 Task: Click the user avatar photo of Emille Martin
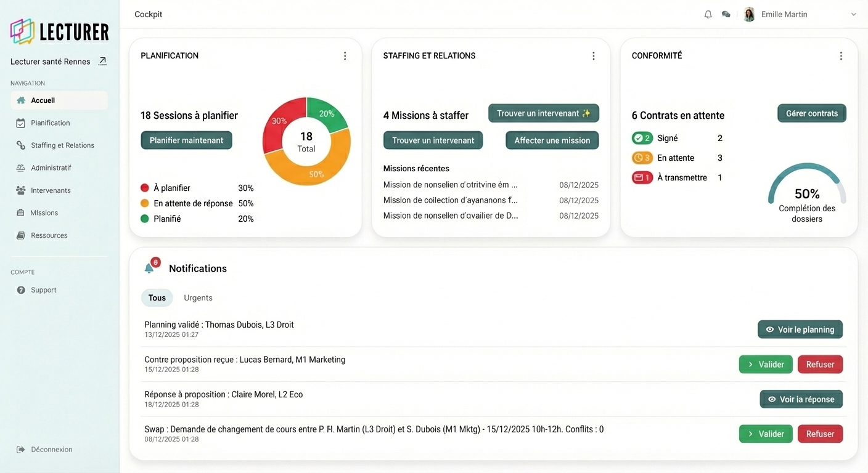748,14
